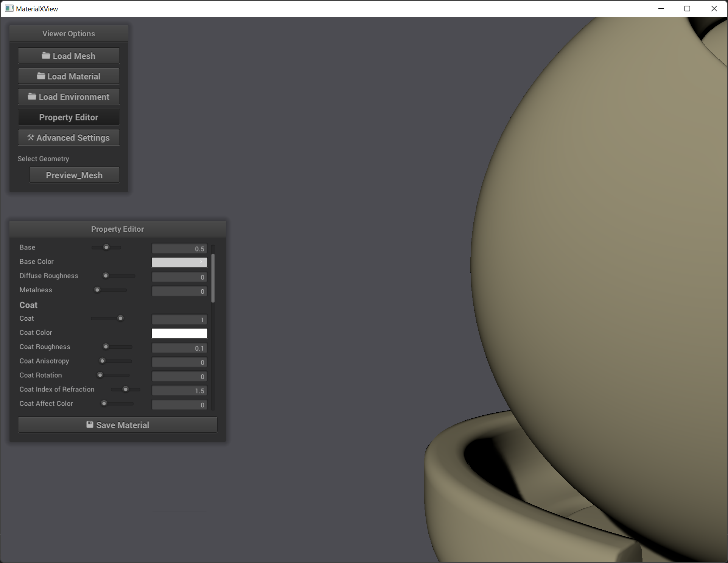
Task: Click the Property Editor panel scrollbar
Action: pos(213,278)
